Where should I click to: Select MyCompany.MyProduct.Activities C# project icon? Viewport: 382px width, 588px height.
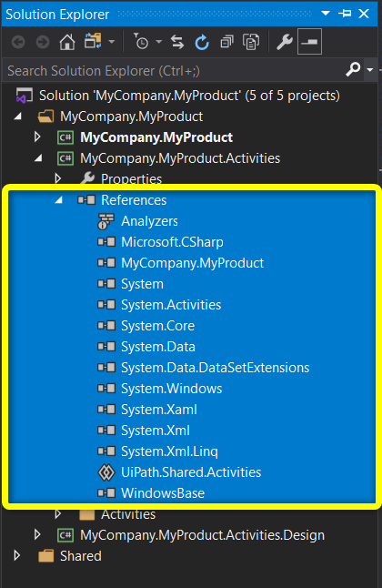pos(65,158)
